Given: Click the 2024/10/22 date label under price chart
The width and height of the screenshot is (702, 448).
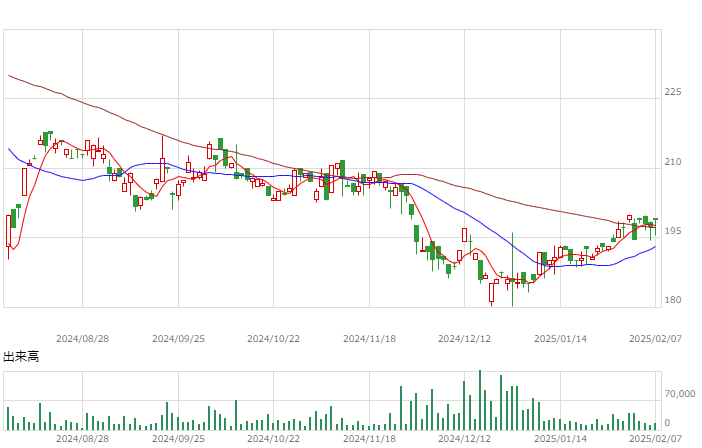Looking at the screenshot, I should 273,339.
